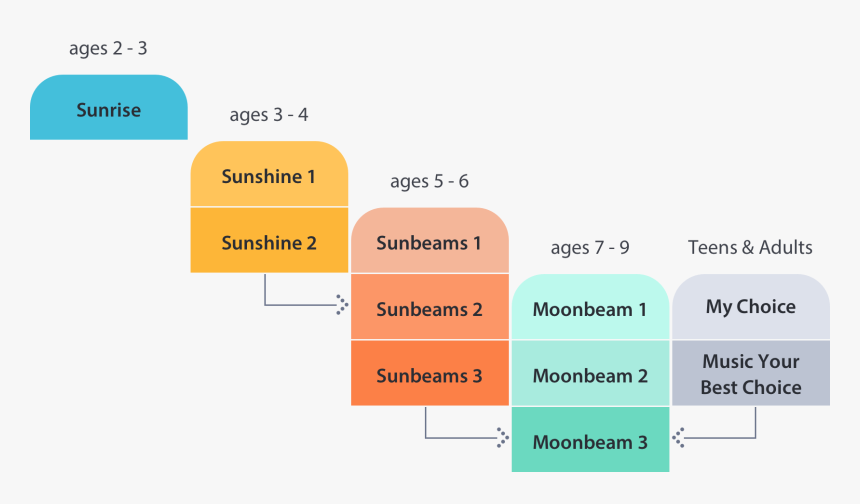The height and width of the screenshot is (504, 860).
Task: Select the Moonbeam 1 block
Action: click(x=590, y=308)
